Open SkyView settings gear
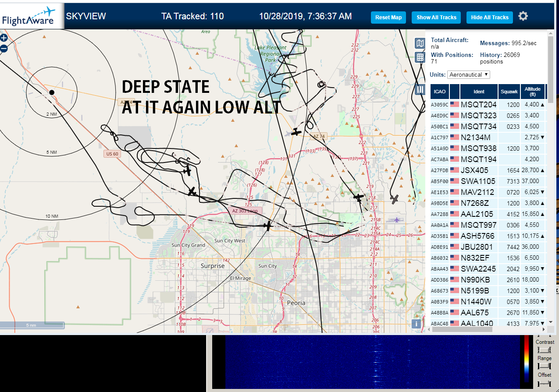This screenshot has height=392, width=559. tap(523, 16)
